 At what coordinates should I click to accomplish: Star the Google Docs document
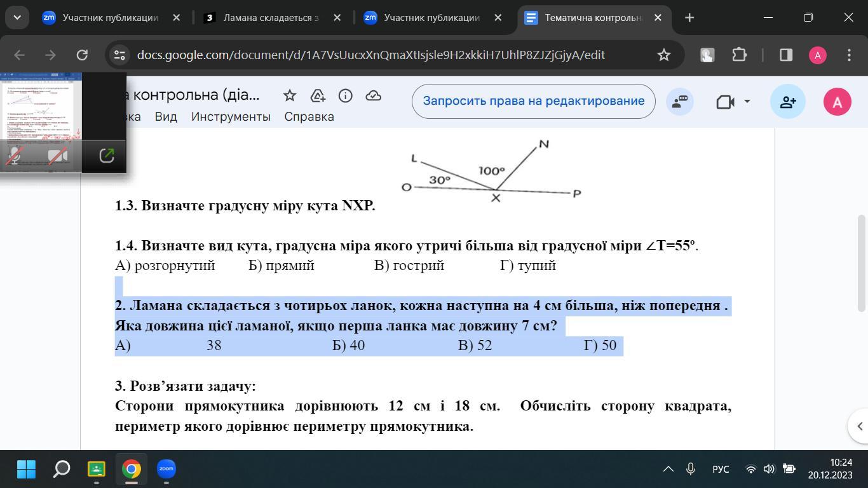[290, 95]
